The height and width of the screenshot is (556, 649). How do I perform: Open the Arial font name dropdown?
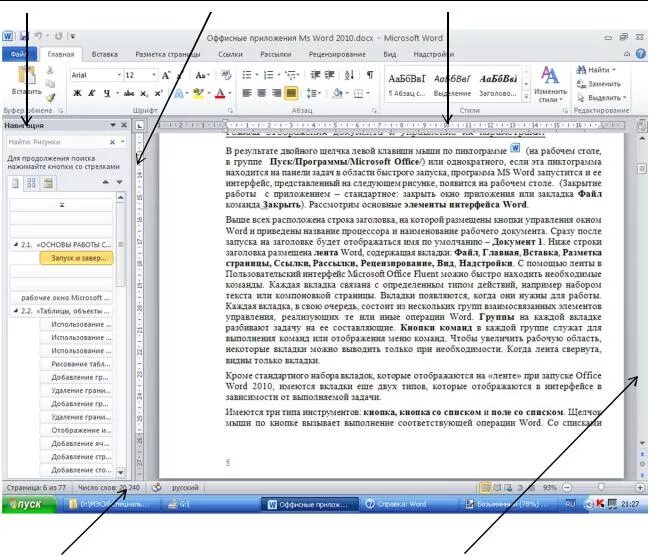(x=119, y=75)
